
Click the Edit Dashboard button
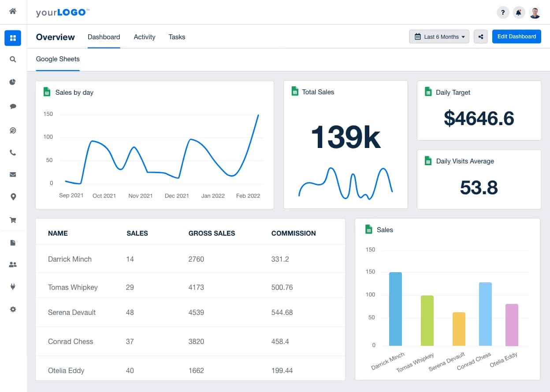pyautogui.click(x=517, y=37)
